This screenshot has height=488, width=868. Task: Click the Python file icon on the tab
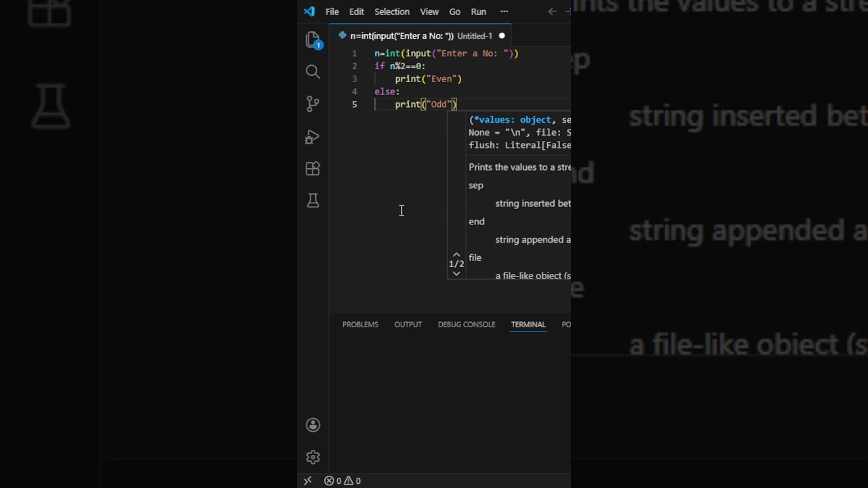point(342,36)
